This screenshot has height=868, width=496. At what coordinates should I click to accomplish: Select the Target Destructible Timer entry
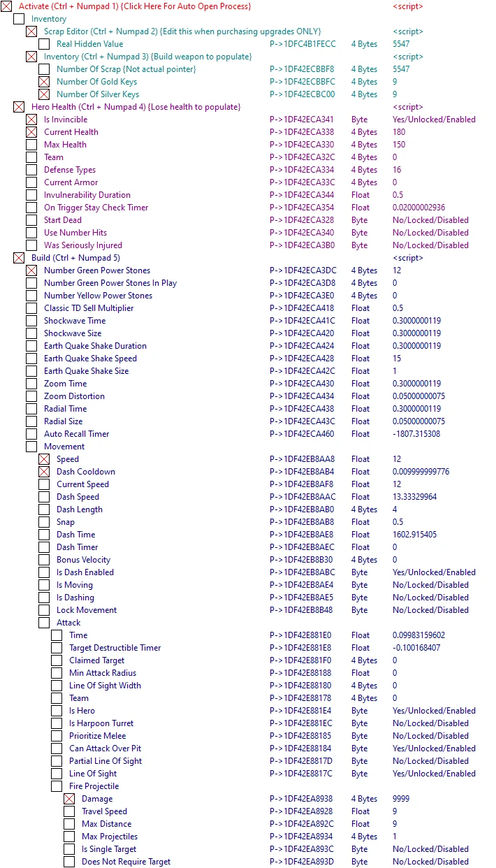115,648
